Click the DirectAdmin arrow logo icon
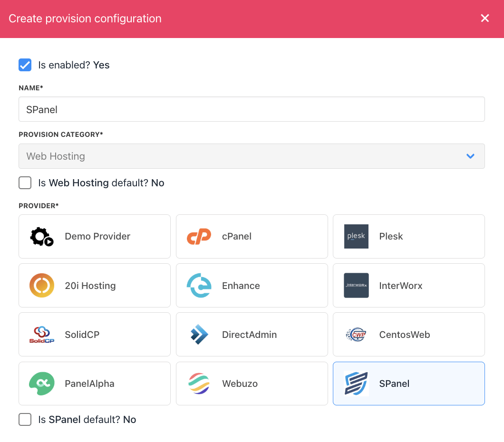The width and height of the screenshot is (504, 442). click(199, 335)
